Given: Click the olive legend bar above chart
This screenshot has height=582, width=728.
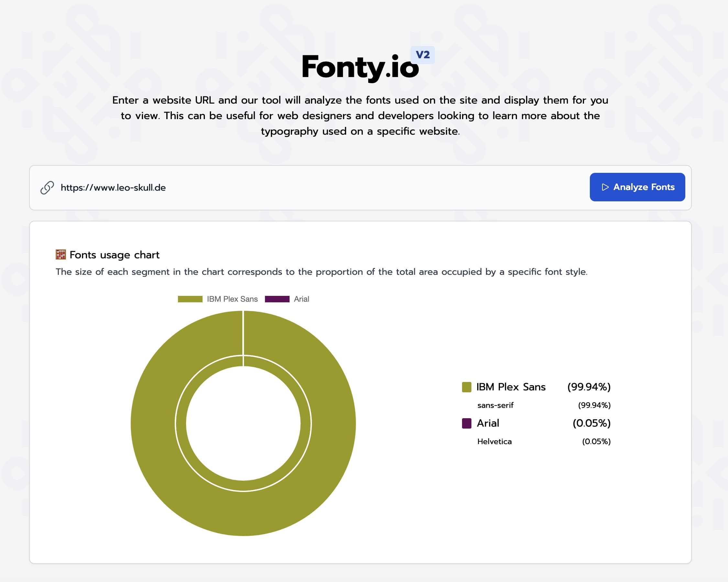Looking at the screenshot, I should [x=190, y=299].
